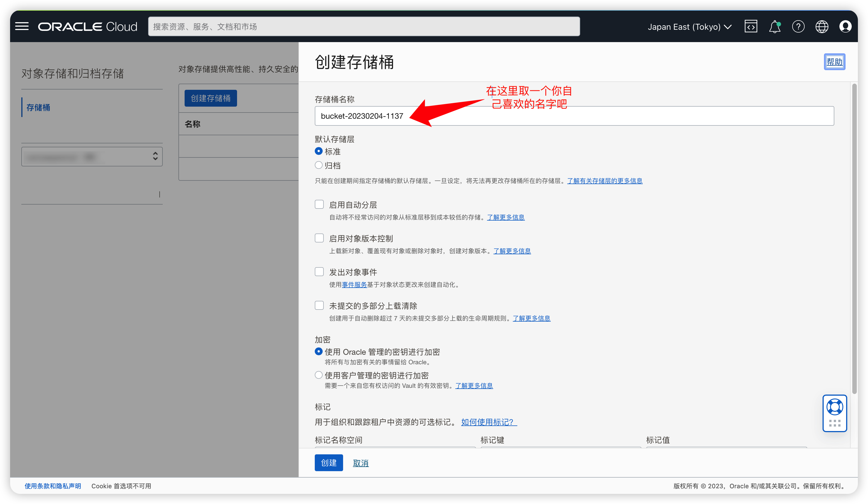Change language using the globe icon

tap(822, 26)
